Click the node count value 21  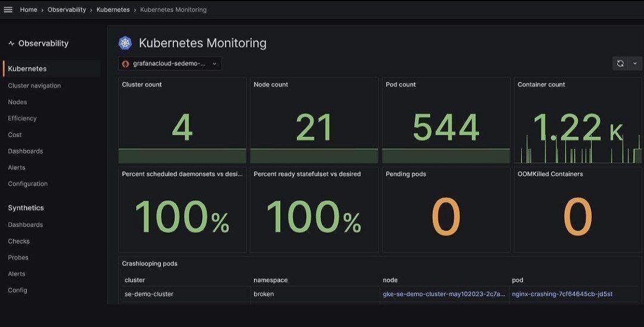click(x=314, y=127)
